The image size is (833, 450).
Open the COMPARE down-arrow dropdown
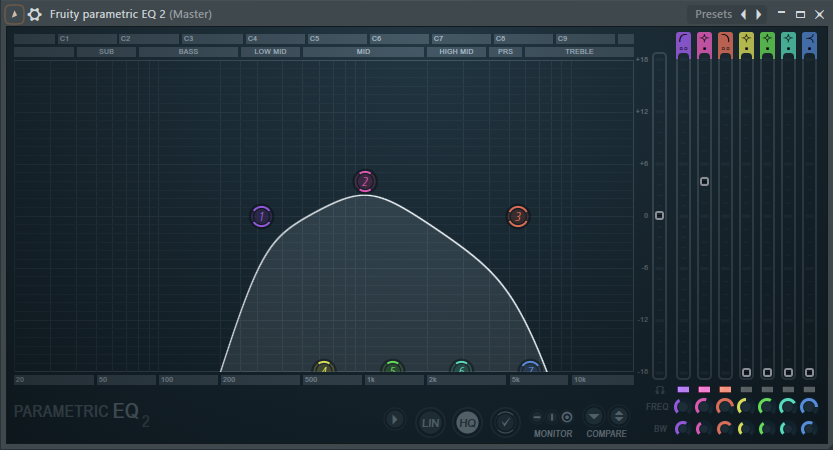click(593, 416)
